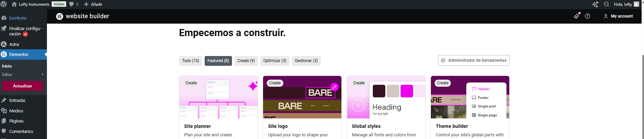The image size is (644, 139).
Task: Click the pencil edit icon on Site logo card
Action: click(334, 87)
